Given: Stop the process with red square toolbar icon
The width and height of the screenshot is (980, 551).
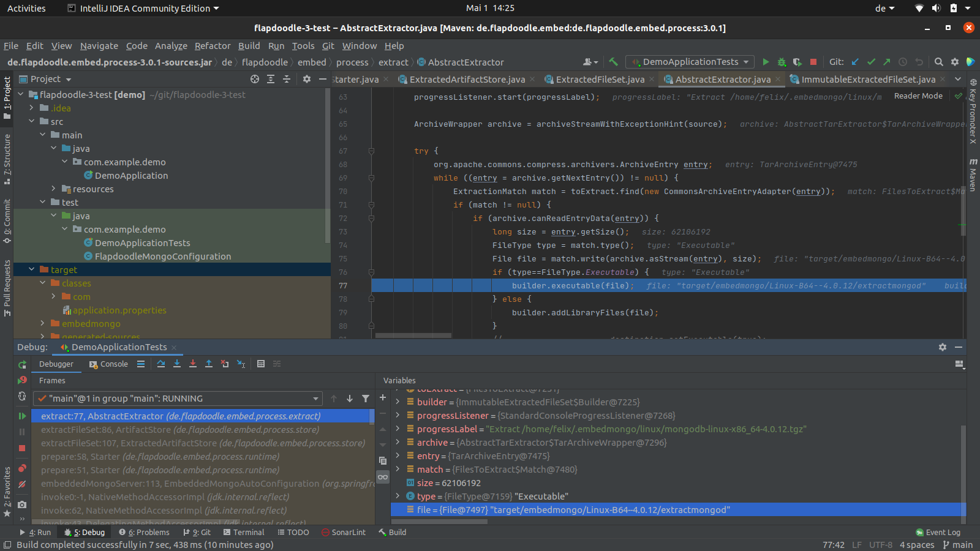Looking at the screenshot, I should 813,62.
